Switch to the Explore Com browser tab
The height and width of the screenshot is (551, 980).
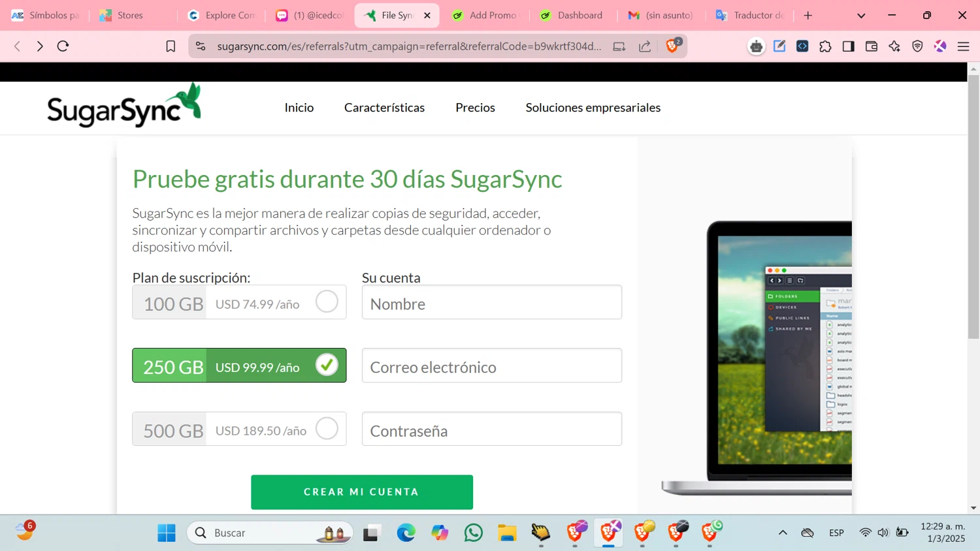click(x=221, y=15)
